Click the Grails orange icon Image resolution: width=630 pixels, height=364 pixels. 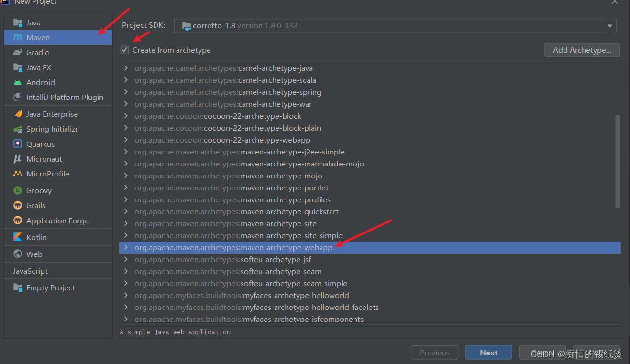click(18, 205)
